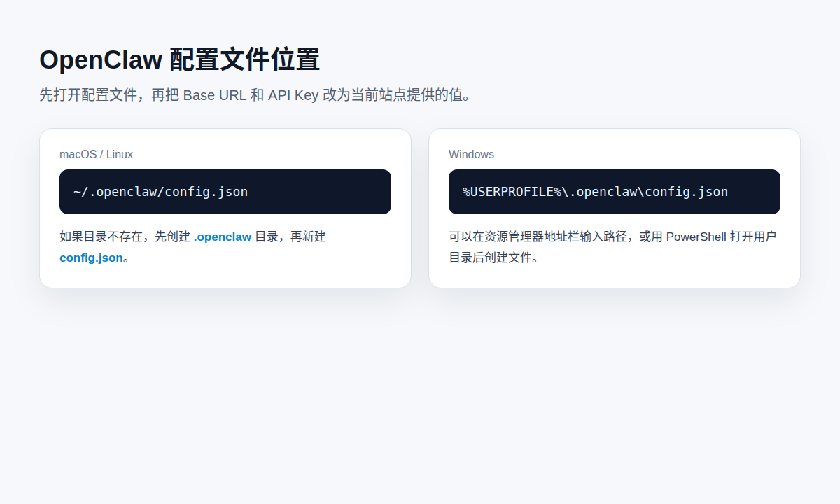Click the 如果目录不存在 instruction text

click(x=193, y=247)
